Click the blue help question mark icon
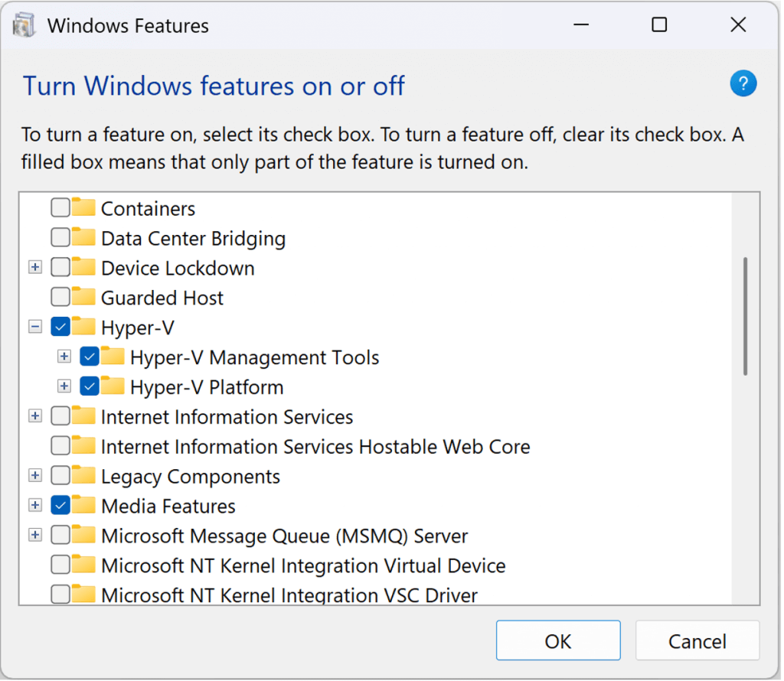 [x=743, y=84]
